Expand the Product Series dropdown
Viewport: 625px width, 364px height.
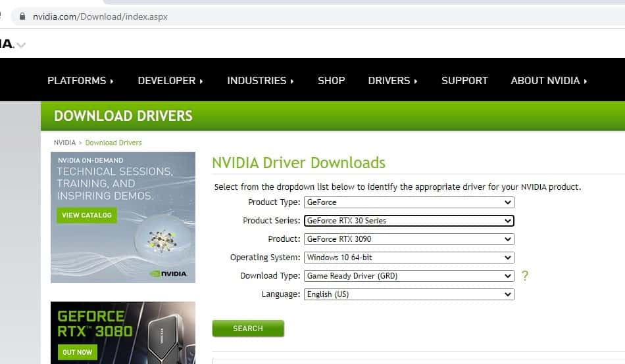(x=409, y=221)
